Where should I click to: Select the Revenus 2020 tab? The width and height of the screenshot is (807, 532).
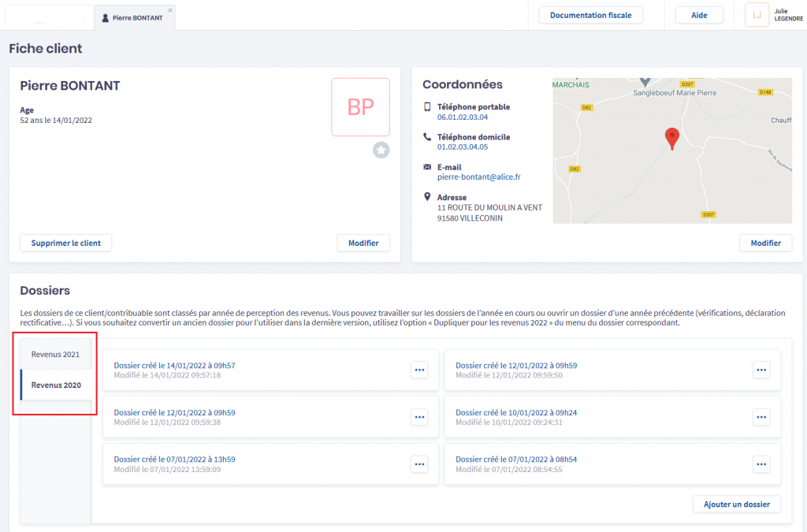56,385
